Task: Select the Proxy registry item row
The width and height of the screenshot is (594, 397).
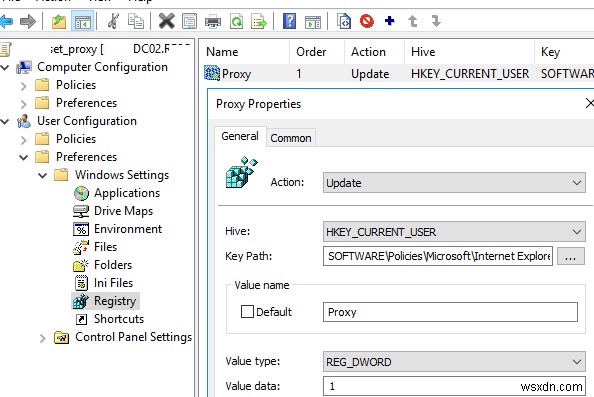Action: 398,73
